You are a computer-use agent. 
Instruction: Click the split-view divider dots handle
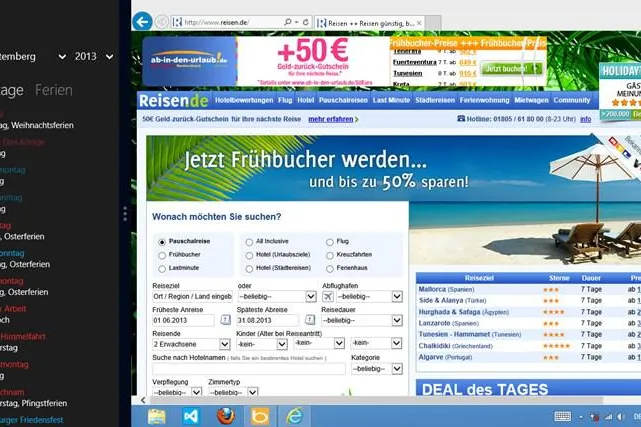[x=125, y=214]
